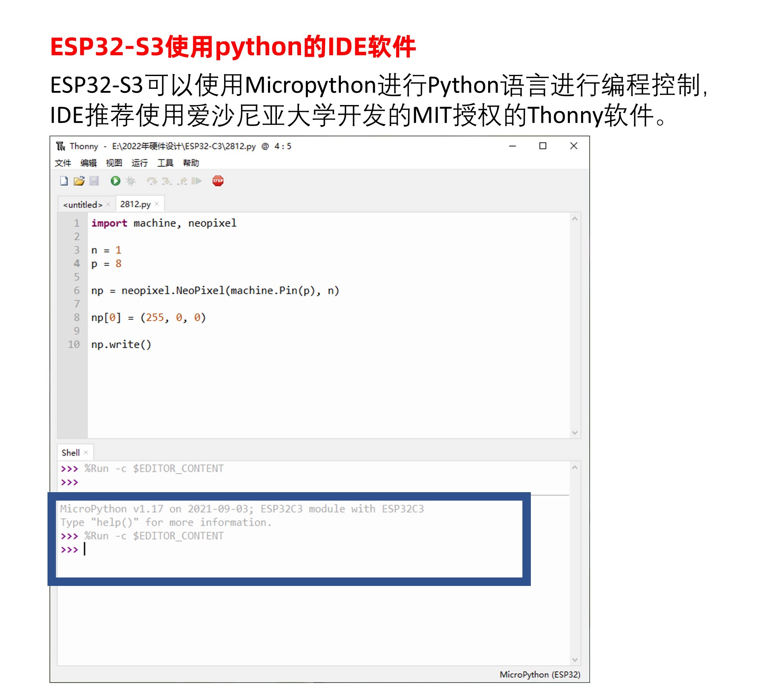Image resolution: width=784 pixels, height=697 pixels.
Task: Run current script with green play icon
Action: point(116,181)
